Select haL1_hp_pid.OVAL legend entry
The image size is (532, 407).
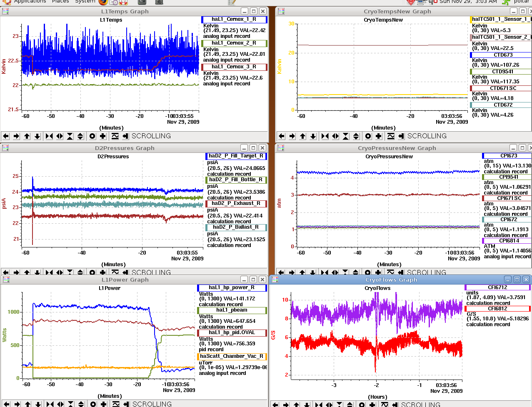point(232,332)
